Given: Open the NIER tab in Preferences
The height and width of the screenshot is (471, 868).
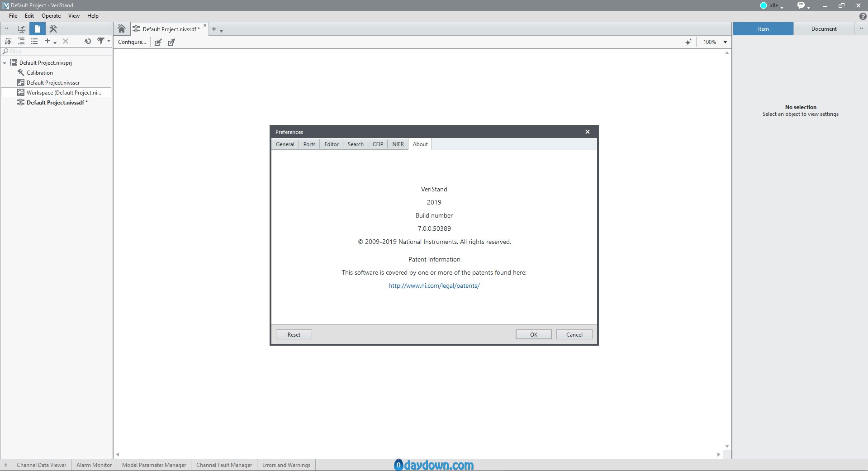Looking at the screenshot, I should coord(398,144).
